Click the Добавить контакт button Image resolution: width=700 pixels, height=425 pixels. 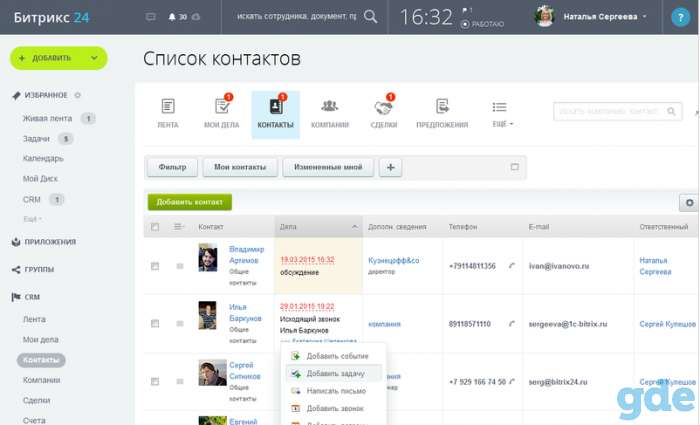coord(190,202)
